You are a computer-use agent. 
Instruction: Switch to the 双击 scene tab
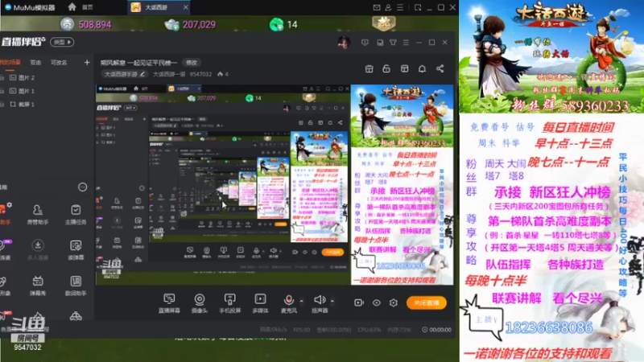coord(35,63)
